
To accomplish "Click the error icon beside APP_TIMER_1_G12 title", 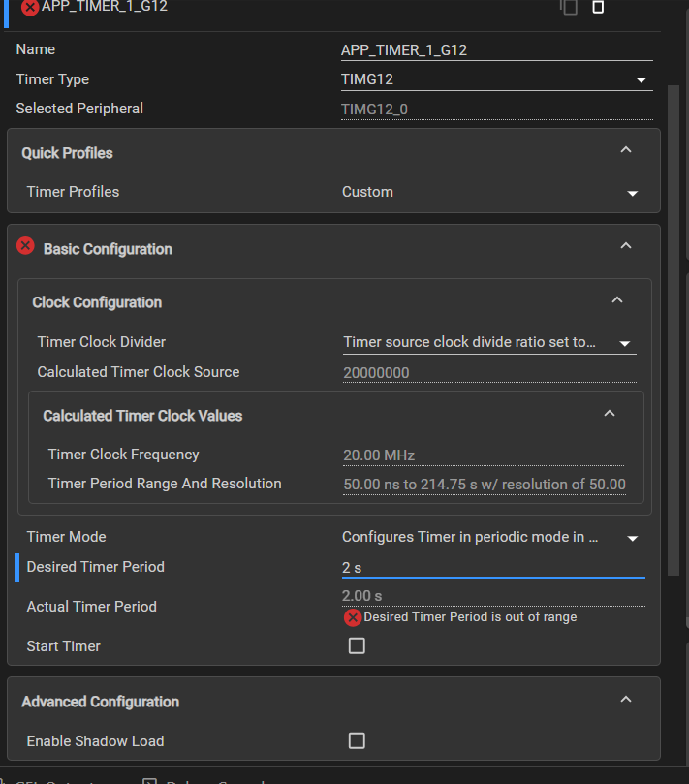I will tap(29, 8).
